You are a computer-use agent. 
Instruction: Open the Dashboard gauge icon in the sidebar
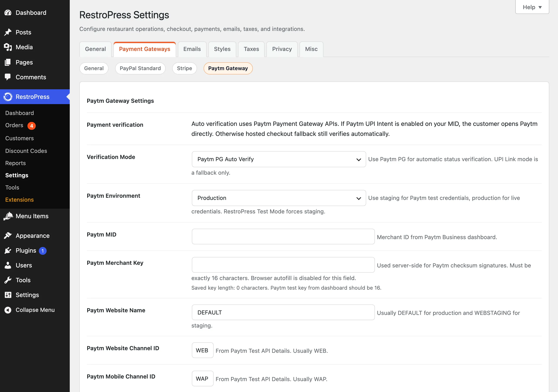8,13
